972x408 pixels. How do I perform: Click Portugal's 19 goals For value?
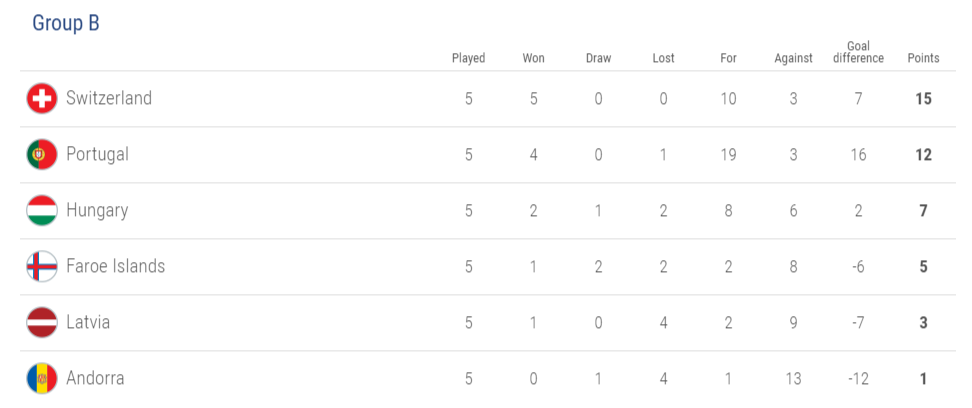(728, 154)
